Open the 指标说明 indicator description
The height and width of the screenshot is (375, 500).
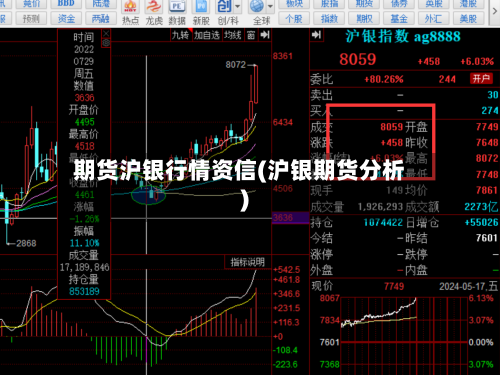click(247, 262)
